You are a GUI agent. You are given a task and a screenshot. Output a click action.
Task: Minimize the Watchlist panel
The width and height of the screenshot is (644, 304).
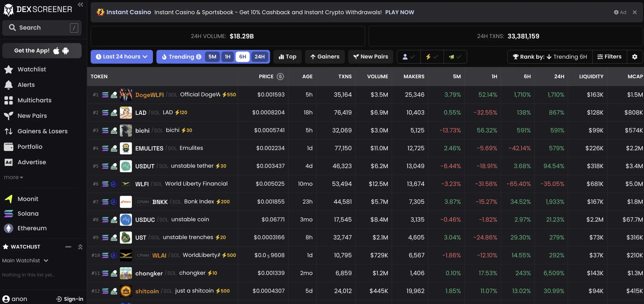point(68,247)
